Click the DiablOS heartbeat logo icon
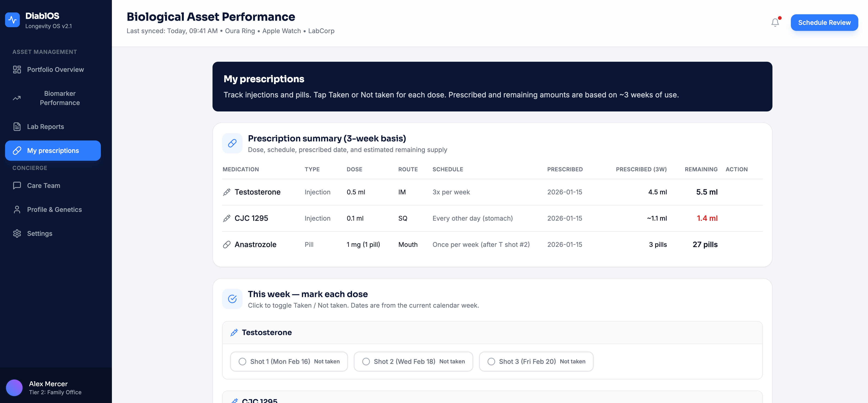The width and height of the screenshot is (868, 403). pos(12,20)
